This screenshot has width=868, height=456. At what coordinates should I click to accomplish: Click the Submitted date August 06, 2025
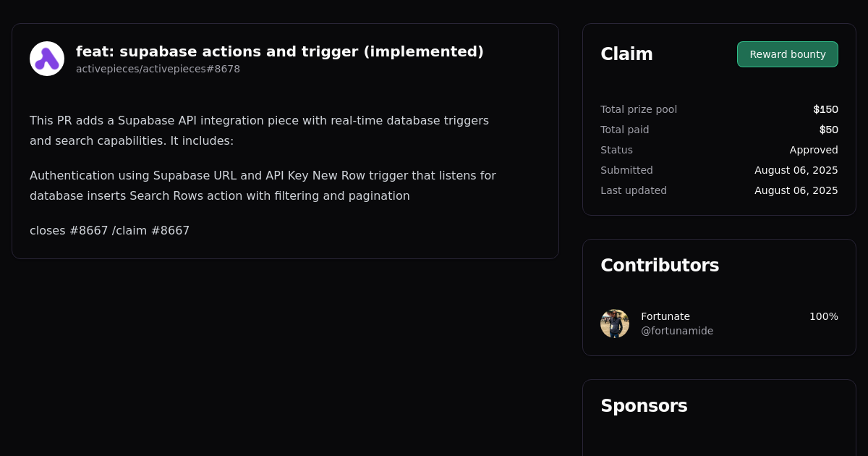(796, 170)
